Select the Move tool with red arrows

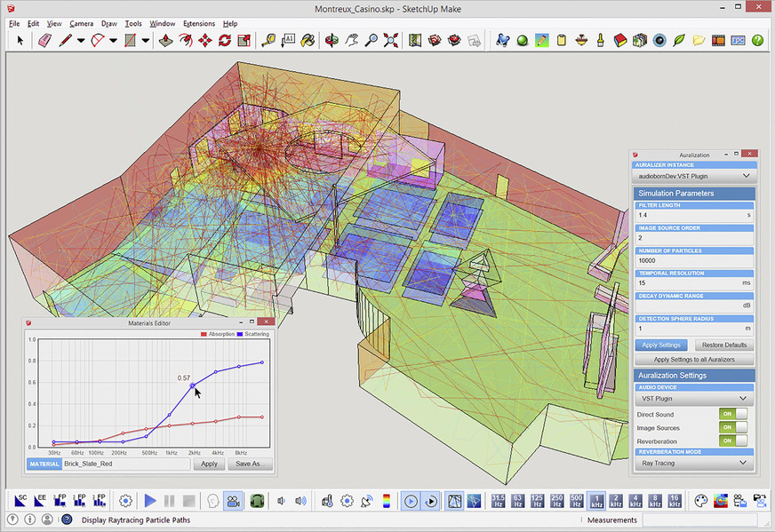pos(205,41)
